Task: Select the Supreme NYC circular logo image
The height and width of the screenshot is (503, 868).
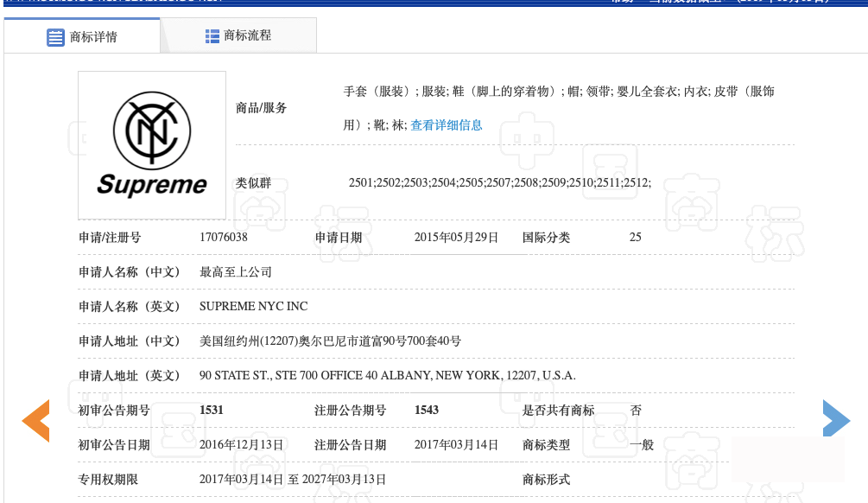Action: click(151, 144)
